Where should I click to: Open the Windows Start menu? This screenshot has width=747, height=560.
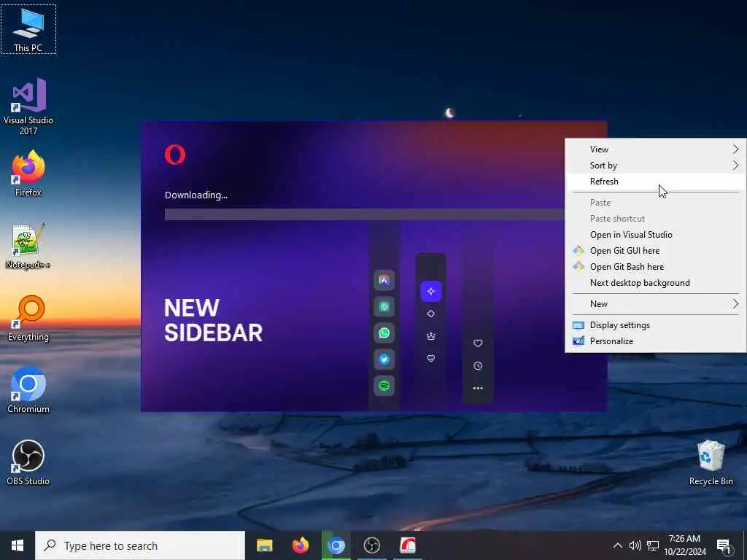click(x=18, y=545)
